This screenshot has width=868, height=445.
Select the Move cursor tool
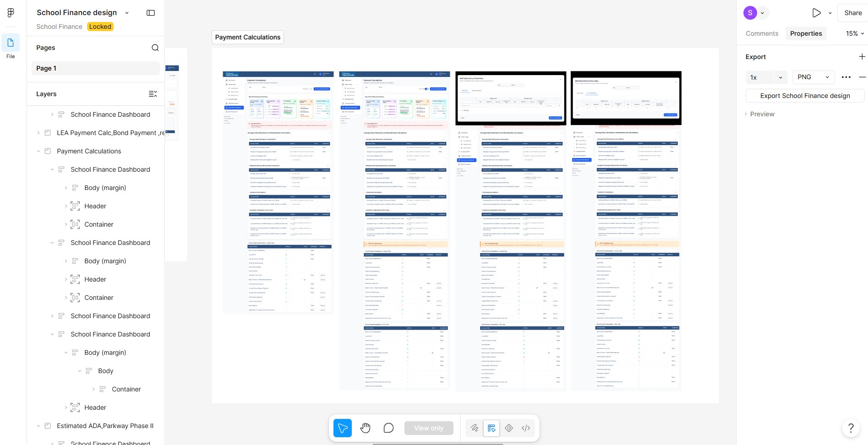(x=343, y=428)
